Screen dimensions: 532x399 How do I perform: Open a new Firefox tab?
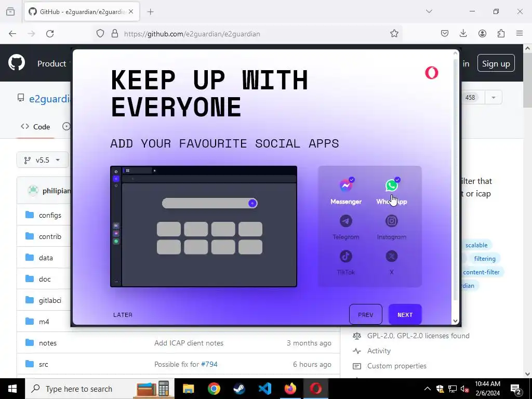coord(150,12)
